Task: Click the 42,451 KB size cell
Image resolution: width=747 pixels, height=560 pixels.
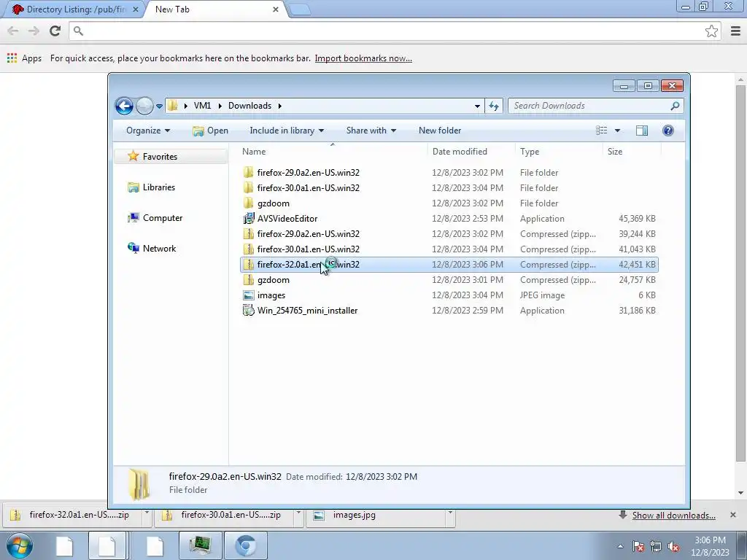Action: tap(637, 264)
